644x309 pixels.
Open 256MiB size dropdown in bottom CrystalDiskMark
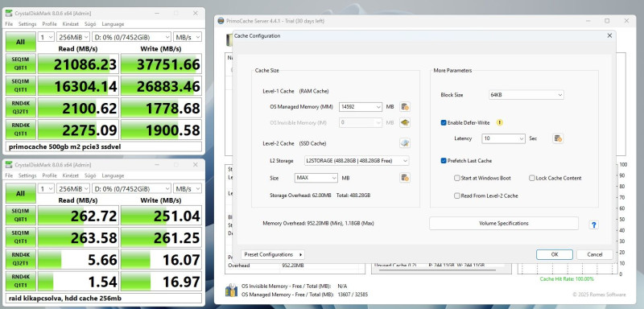coord(73,188)
